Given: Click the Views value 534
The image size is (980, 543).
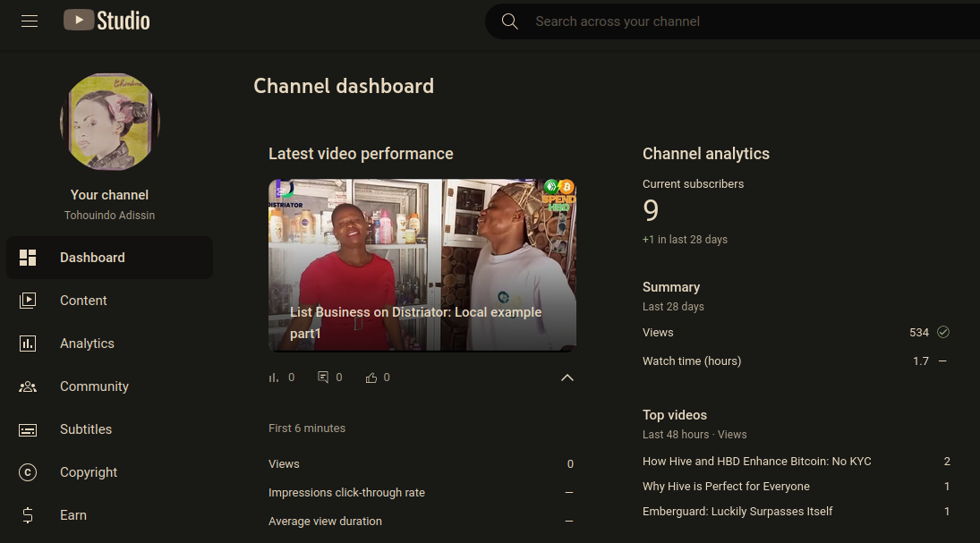Looking at the screenshot, I should click(919, 333).
